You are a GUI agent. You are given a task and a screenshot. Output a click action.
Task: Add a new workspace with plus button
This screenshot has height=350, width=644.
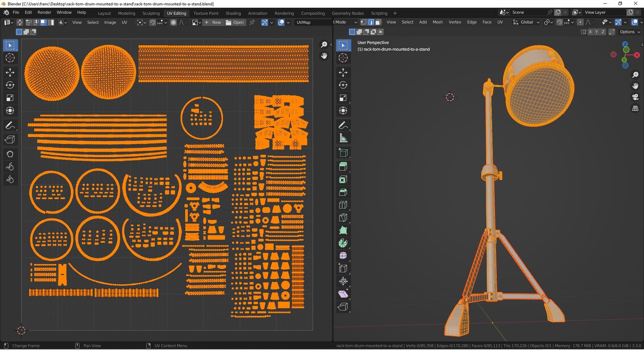click(395, 13)
